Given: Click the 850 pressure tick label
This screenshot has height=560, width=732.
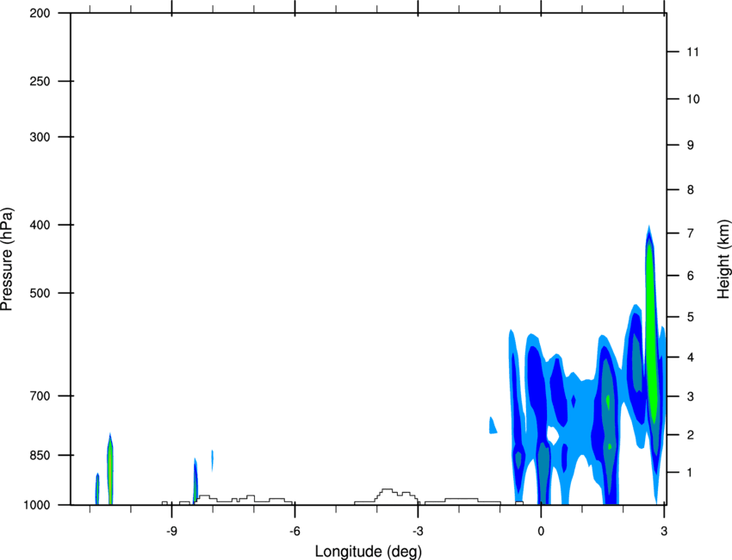Looking at the screenshot, I should pyautogui.click(x=40, y=455).
